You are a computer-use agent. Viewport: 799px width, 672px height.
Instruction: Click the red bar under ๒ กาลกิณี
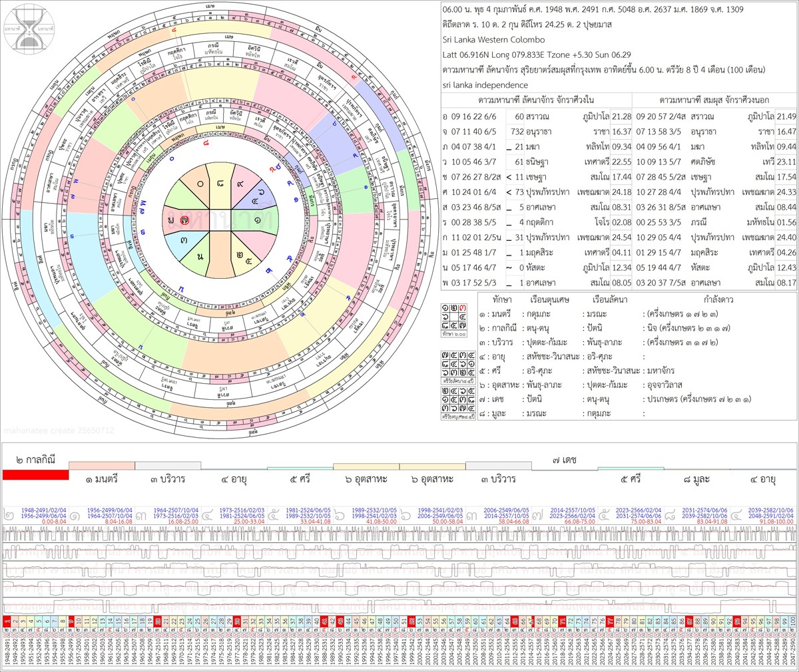(x=35, y=474)
